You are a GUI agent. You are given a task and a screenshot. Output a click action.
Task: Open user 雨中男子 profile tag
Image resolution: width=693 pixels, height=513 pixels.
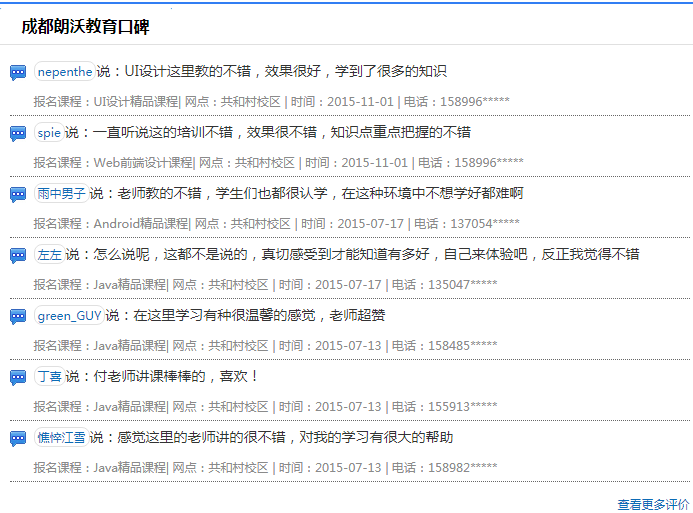click(61, 193)
